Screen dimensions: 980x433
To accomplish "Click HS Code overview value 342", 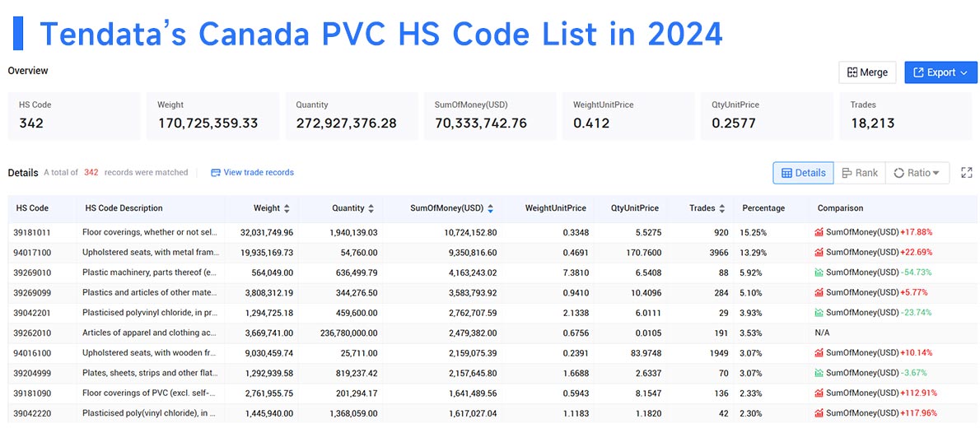I will coord(31,123).
